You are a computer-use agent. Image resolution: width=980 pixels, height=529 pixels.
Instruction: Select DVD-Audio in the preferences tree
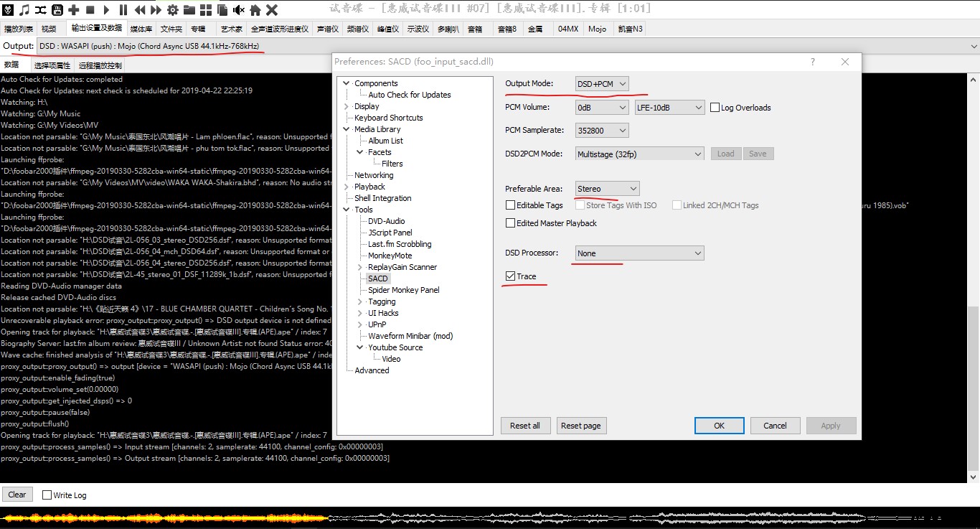(x=386, y=221)
